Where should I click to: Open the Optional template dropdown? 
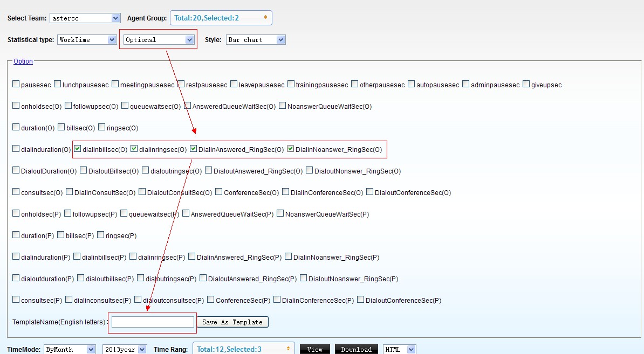click(x=159, y=40)
